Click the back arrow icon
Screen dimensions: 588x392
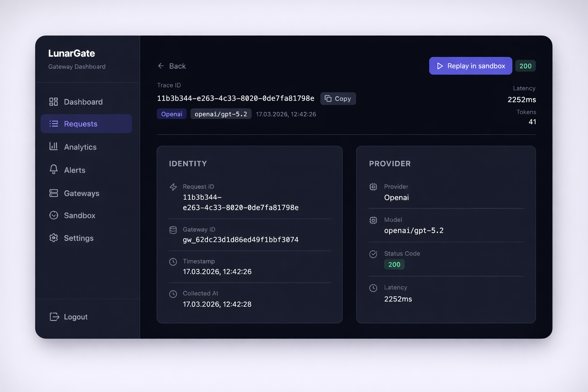pyautogui.click(x=161, y=66)
